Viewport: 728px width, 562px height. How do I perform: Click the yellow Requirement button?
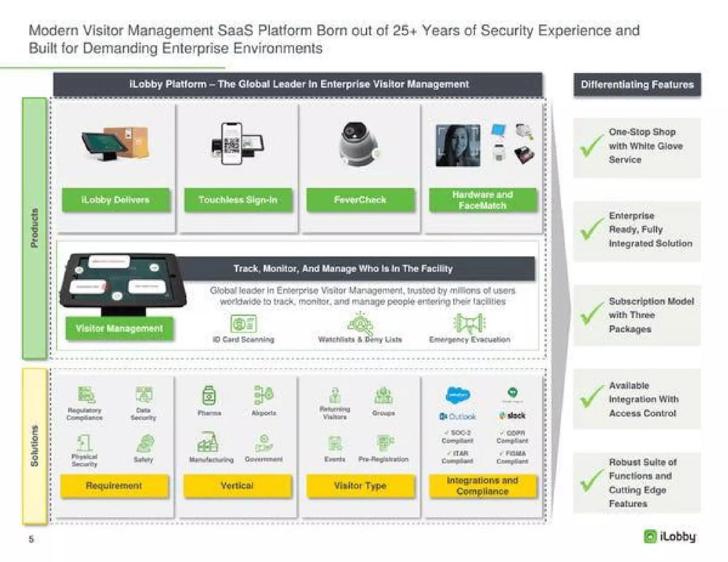tap(115, 486)
